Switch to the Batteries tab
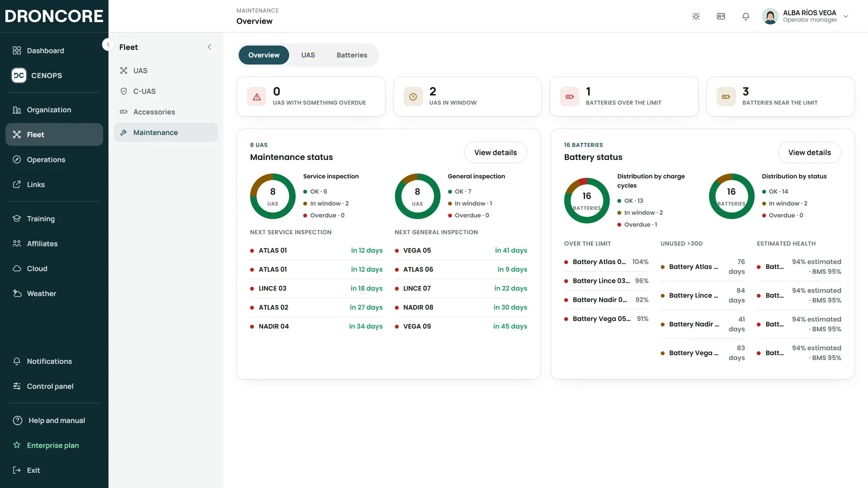Viewport: 868px width, 488px height. [352, 55]
